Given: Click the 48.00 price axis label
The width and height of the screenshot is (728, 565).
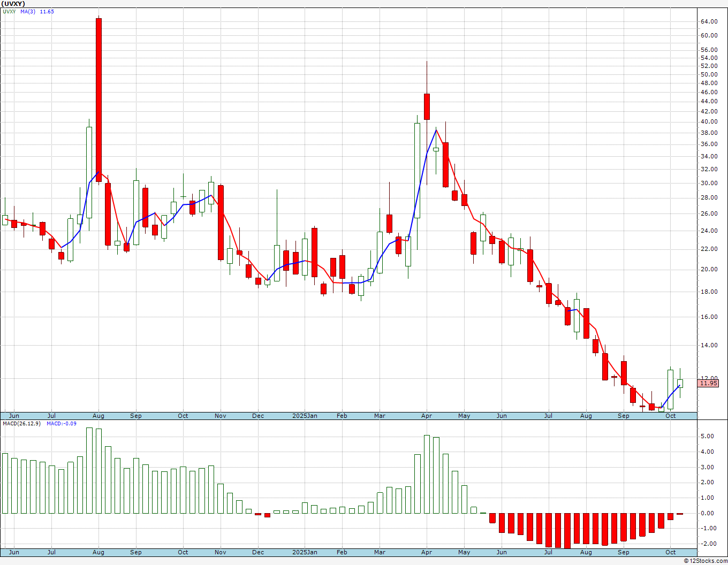Looking at the screenshot, I should (709, 83).
